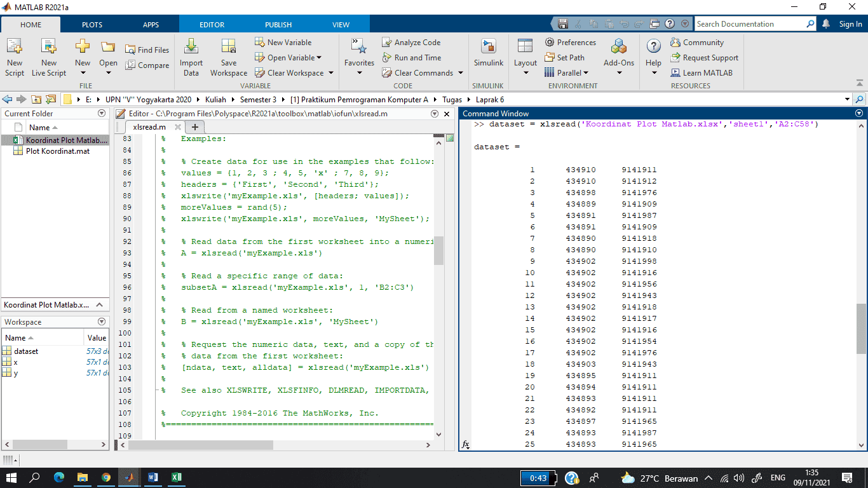Screen dimensions: 868x488
Task: Open Analyze Code tool
Action: click(x=411, y=42)
